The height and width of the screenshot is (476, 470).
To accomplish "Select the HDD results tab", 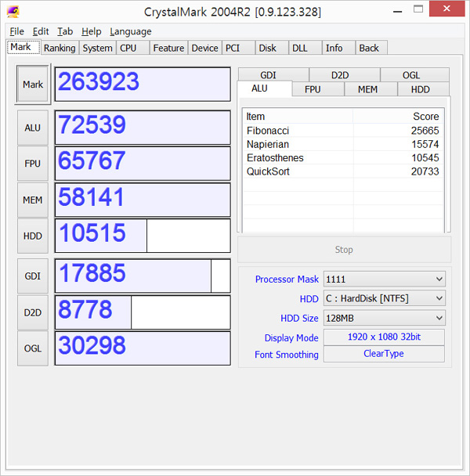I will tap(423, 89).
